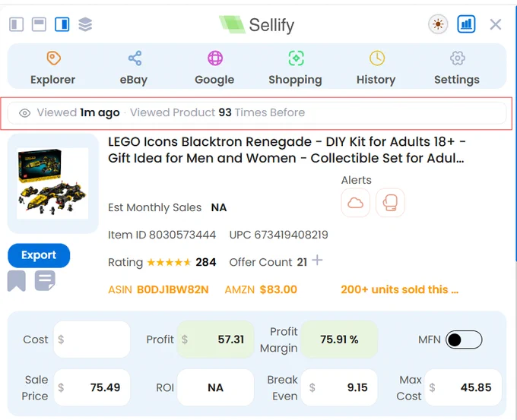Click the cloud alert icon

click(356, 203)
